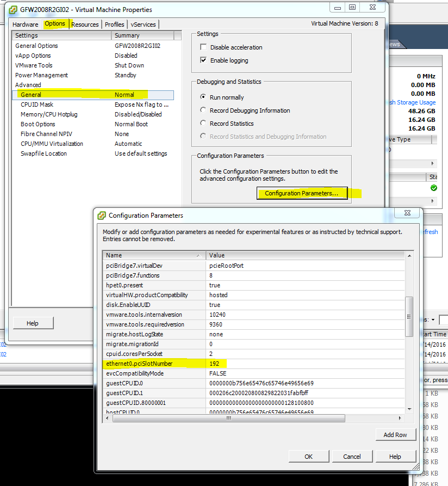Click the Configuration Parameters dialog title icon
448x486 pixels.
(102, 216)
